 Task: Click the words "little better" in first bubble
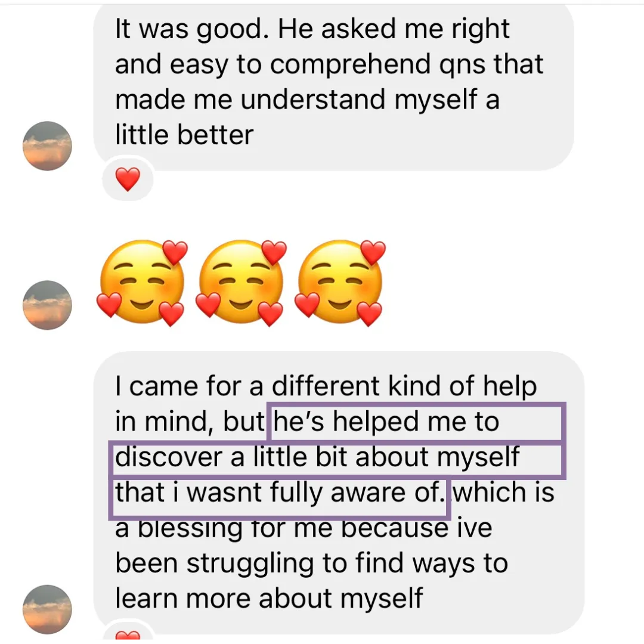184,135
